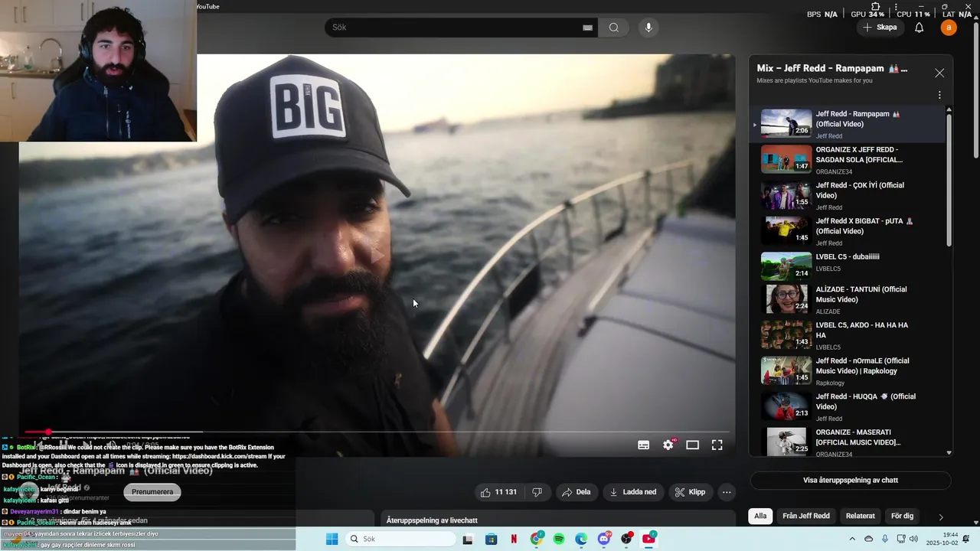Open Google Chrome from the taskbar
Viewport: 980px width, 551px height.
tap(537, 539)
